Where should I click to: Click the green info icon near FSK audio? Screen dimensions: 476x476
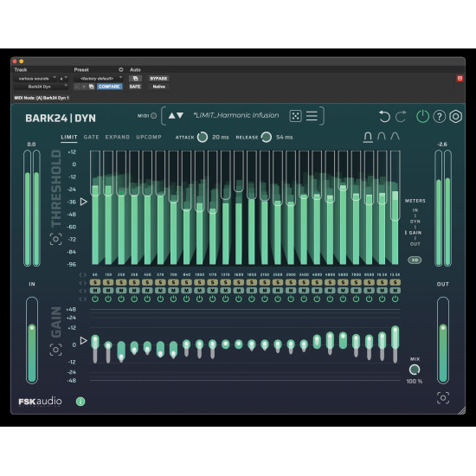pos(80,402)
